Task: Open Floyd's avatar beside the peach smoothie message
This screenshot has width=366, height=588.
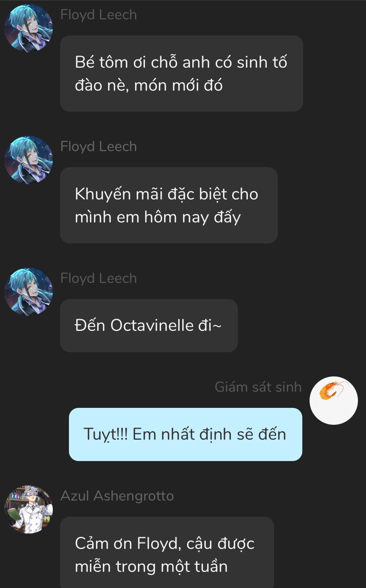Action: (x=28, y=28)
